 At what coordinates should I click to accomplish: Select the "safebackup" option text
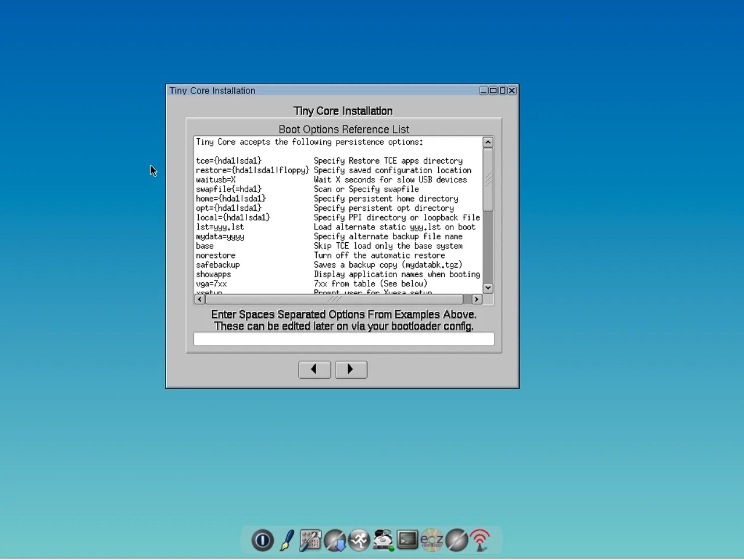(218, 265)
